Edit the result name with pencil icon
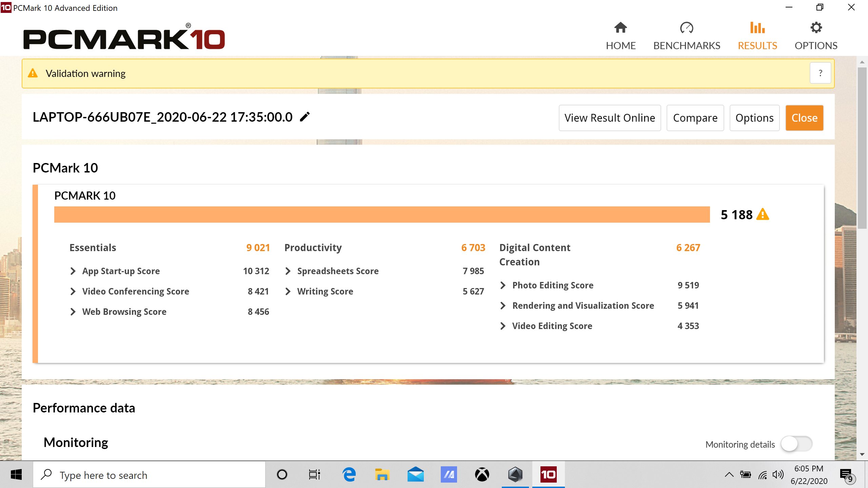Screen dimensions: 868x488 (305, 117)
